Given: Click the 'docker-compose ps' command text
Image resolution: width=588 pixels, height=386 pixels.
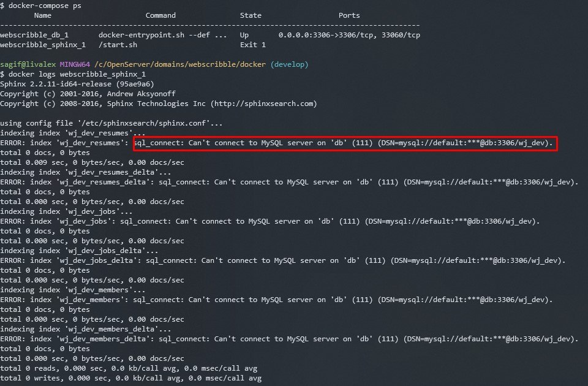Looking at the screenshot, I should (45, 6).
